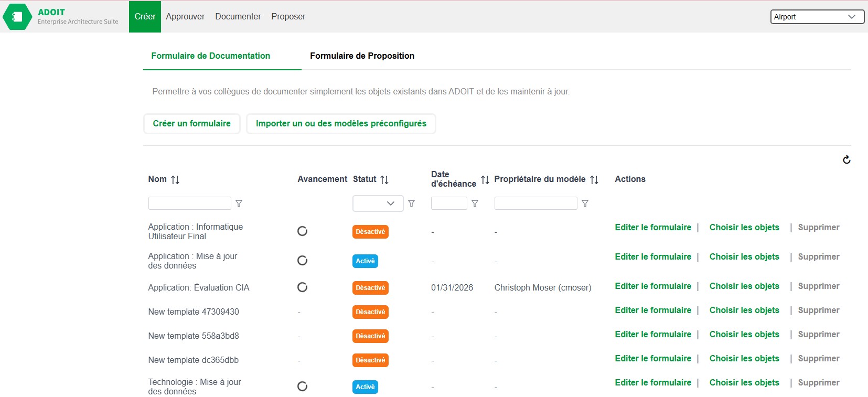Sort by Statut column

384,179
